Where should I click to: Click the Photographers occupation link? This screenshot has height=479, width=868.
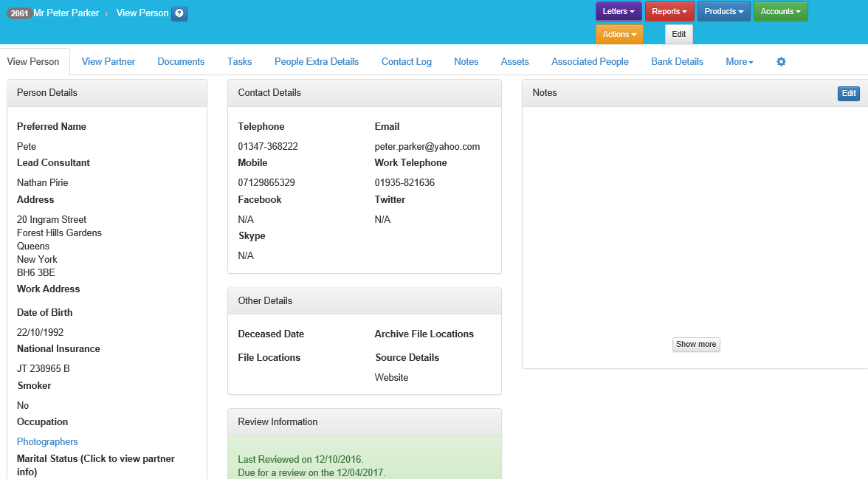(47, 442)
